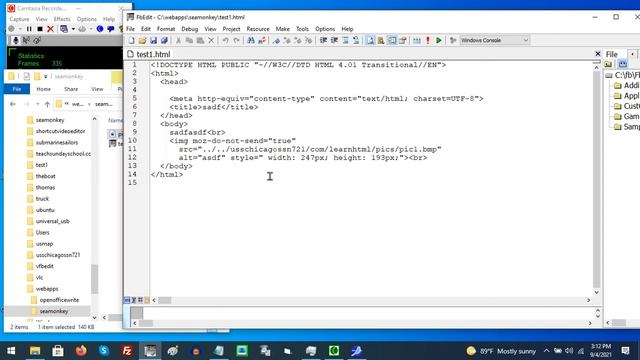Click the Replace icon next to binoculars
This screenshot has height=360, width=640.
pyautogui.click(x=262, y=40)
